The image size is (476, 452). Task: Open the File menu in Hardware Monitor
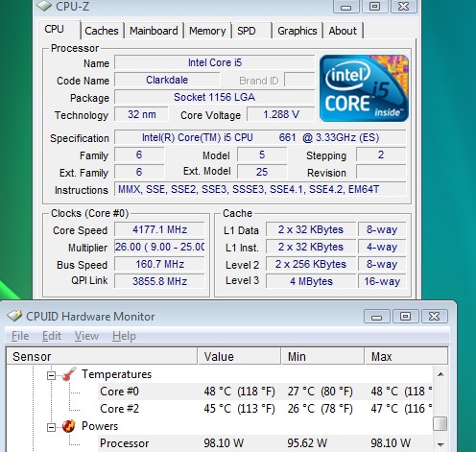click(20, 336)
